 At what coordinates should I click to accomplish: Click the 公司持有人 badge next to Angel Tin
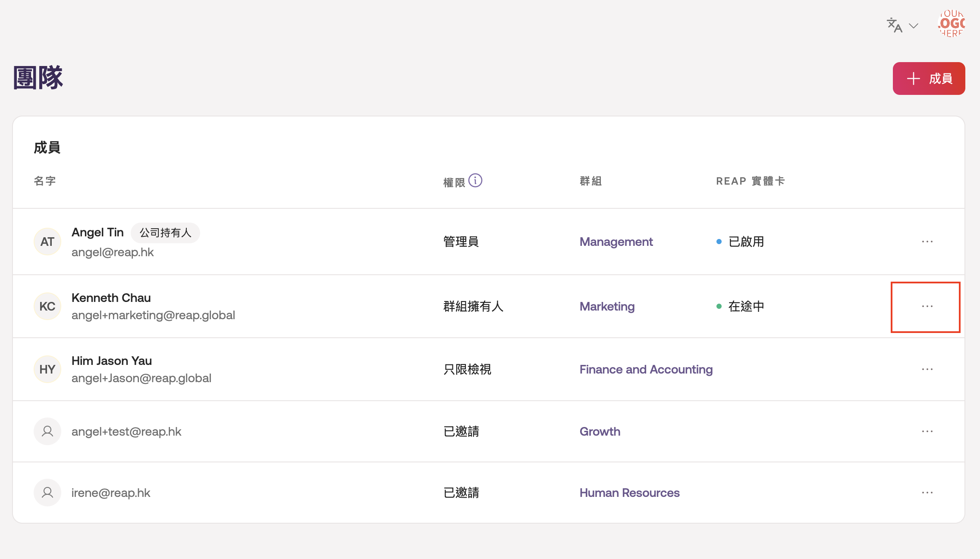(x=165, y=233)
